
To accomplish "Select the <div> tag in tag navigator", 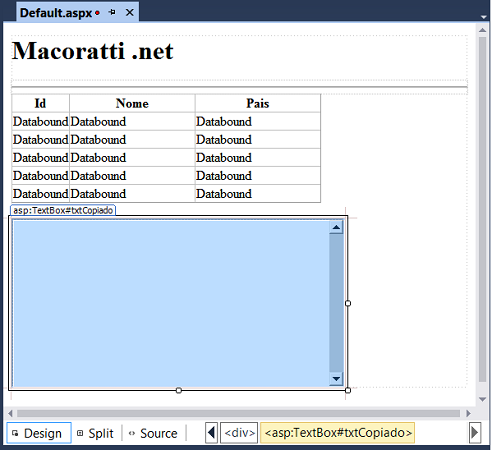I will pyautogui.click(x=239, y=433).
